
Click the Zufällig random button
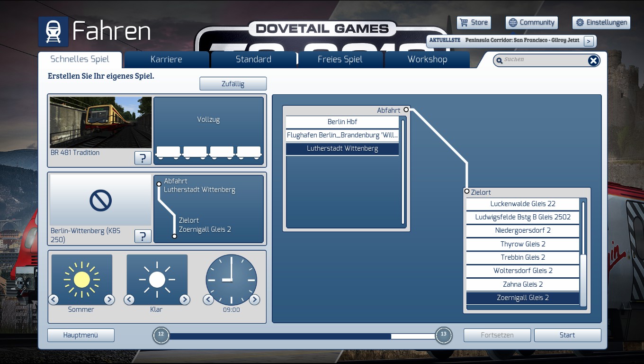(x=233, y=84)
